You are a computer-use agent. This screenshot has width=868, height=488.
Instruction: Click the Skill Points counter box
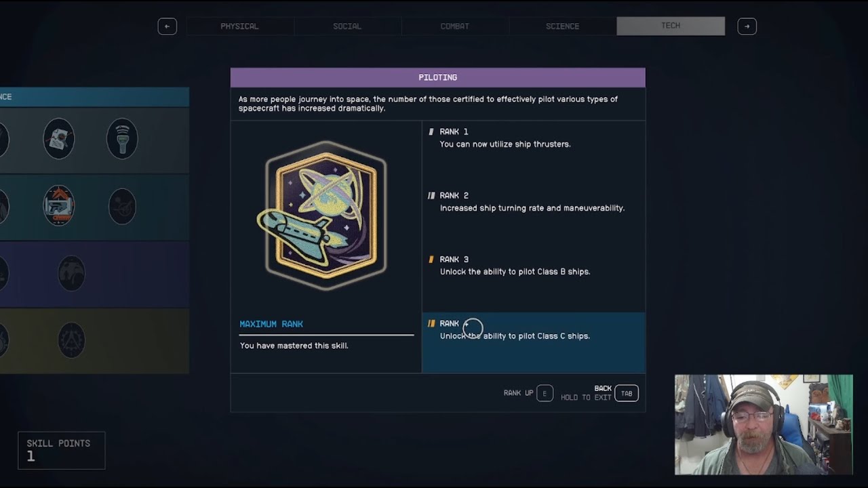(x=62, y=450)
